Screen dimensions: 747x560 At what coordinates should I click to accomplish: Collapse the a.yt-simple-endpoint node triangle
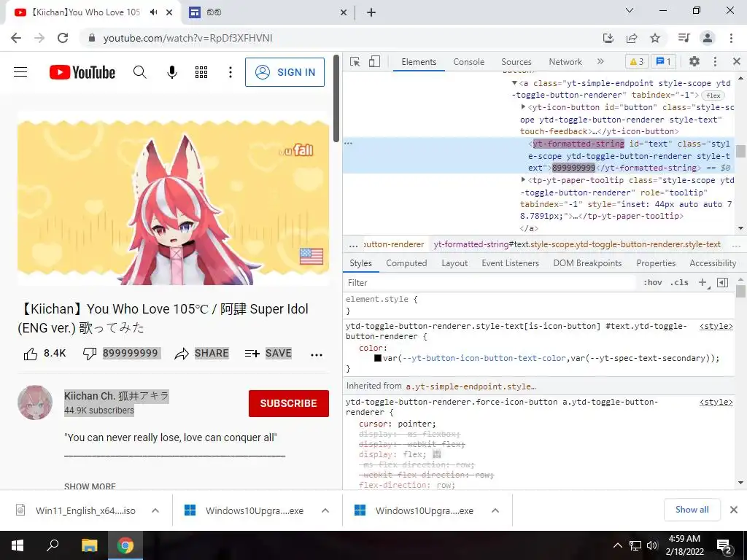pos(514,83)
